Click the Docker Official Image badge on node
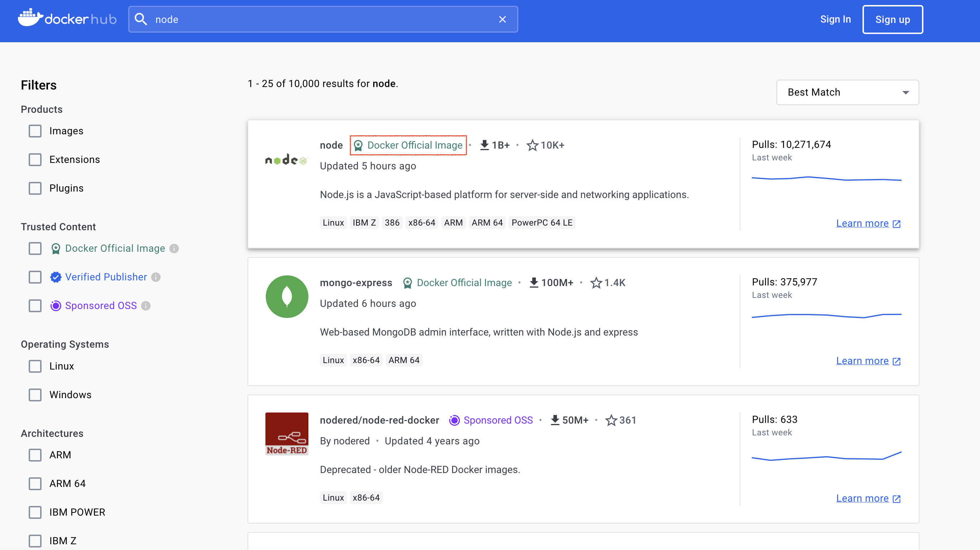The width and height of the screenshot is (980, 550). pyautogui.click(x=408, y=145)
